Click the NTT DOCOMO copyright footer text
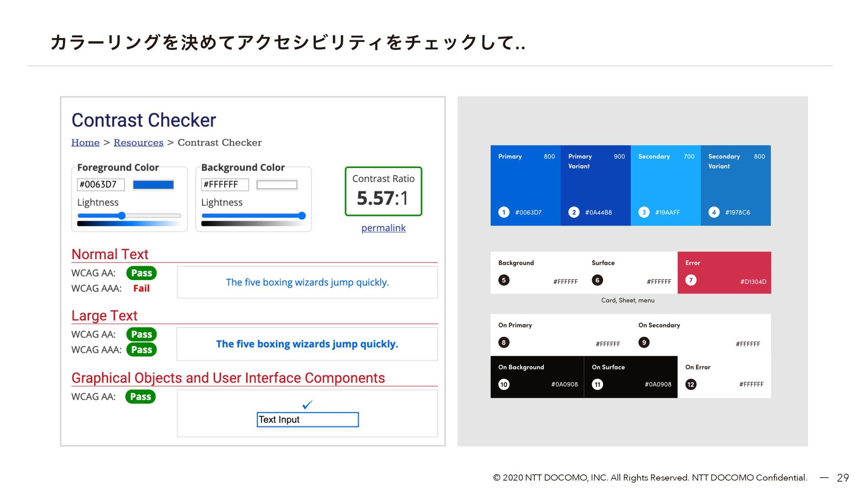 [x=650, y=478]
